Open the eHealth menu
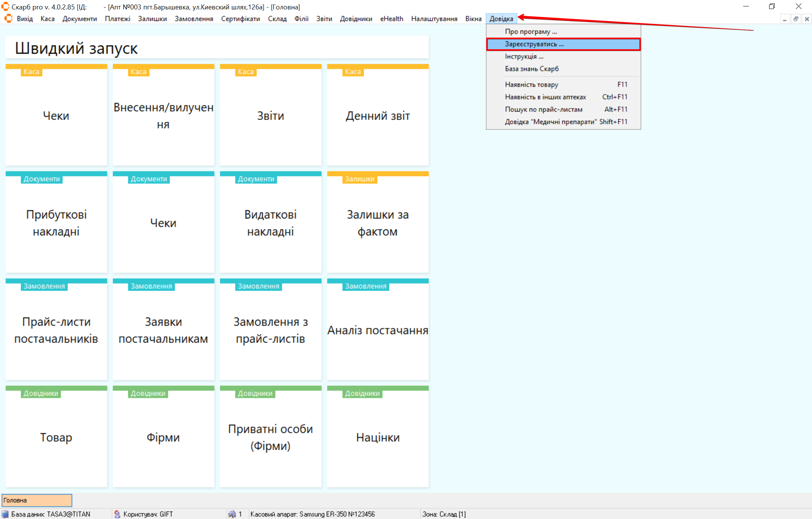Screen dimensions: 812x519 391,19
